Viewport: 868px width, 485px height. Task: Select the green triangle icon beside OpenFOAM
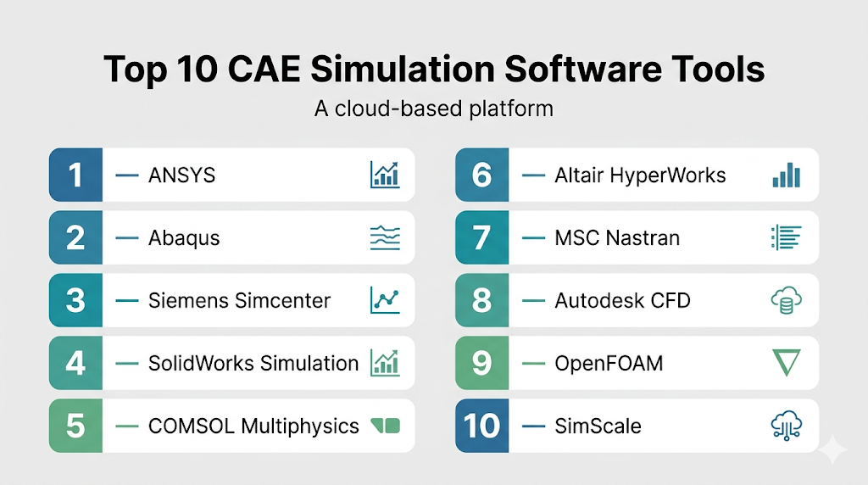pyautogui.click(x=786, y=363)
